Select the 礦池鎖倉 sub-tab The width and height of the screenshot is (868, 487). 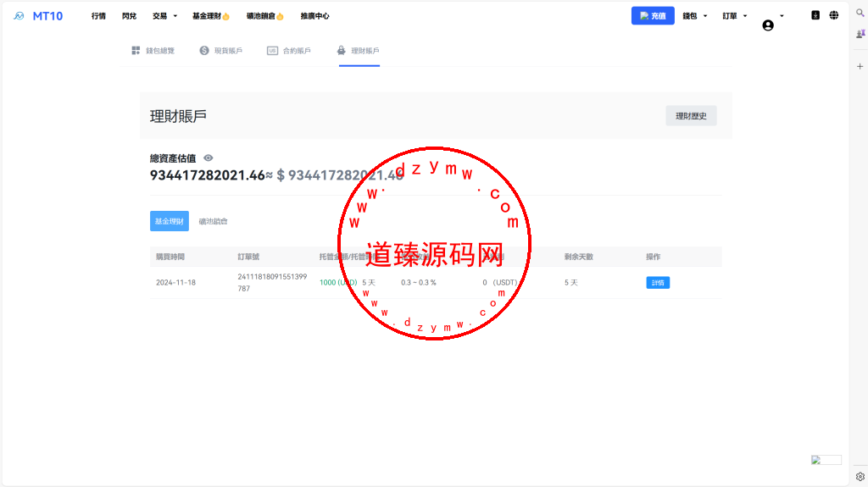[x=213, y=221]
